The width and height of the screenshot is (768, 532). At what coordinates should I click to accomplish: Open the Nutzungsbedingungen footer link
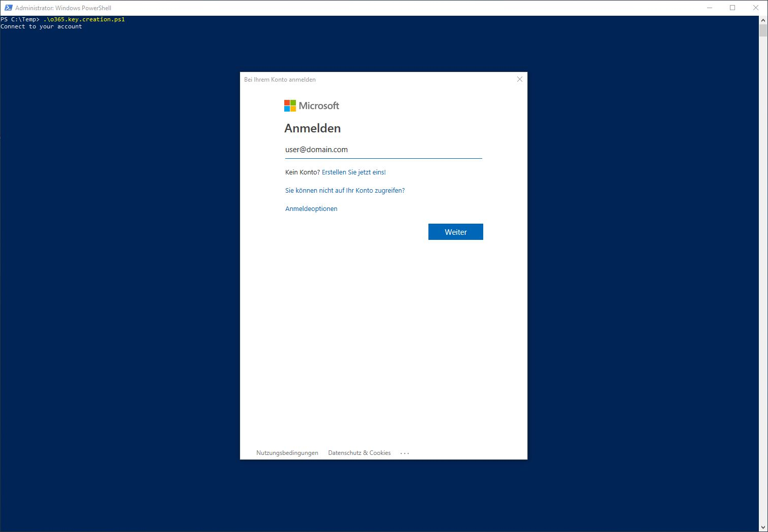[x=287, y=453]
